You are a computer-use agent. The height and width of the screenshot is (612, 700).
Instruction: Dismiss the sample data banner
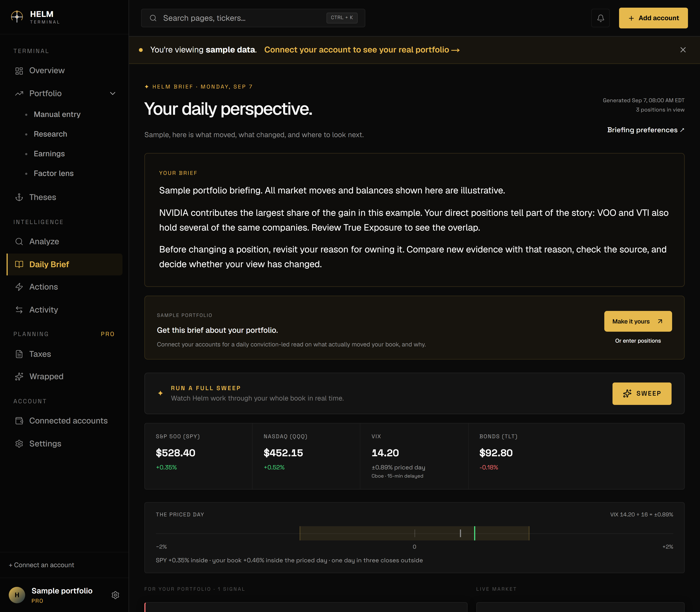(683, 50)
